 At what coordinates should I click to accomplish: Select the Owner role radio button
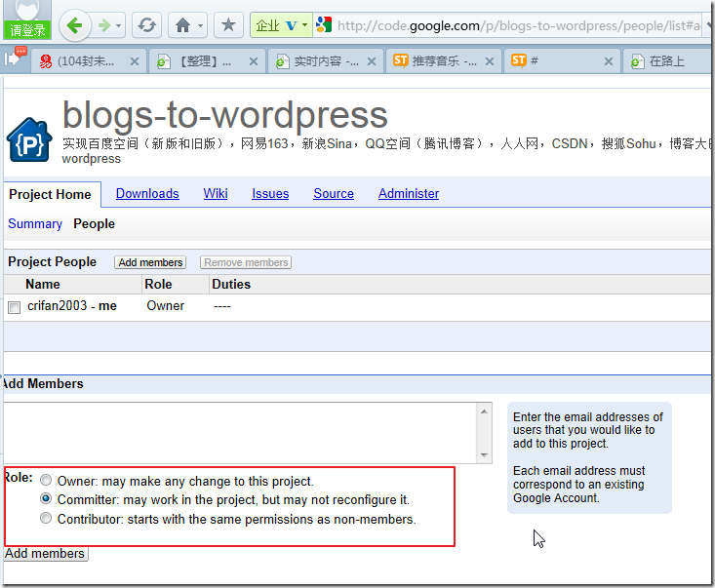pyautogui.click(x=46, y=480)
